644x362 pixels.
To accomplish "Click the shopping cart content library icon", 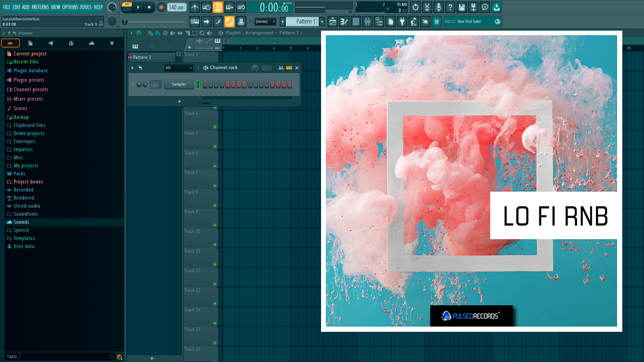I will coord(437,21).
